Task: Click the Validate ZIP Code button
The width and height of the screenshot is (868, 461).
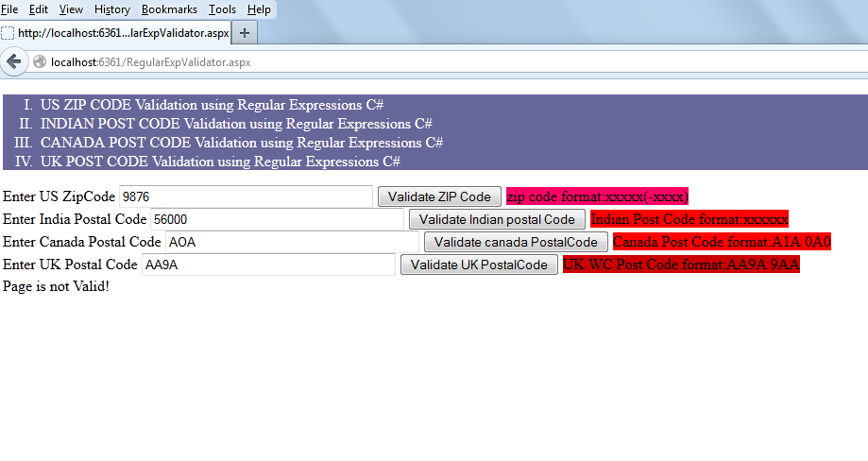Action: click(x=439, y=196)
